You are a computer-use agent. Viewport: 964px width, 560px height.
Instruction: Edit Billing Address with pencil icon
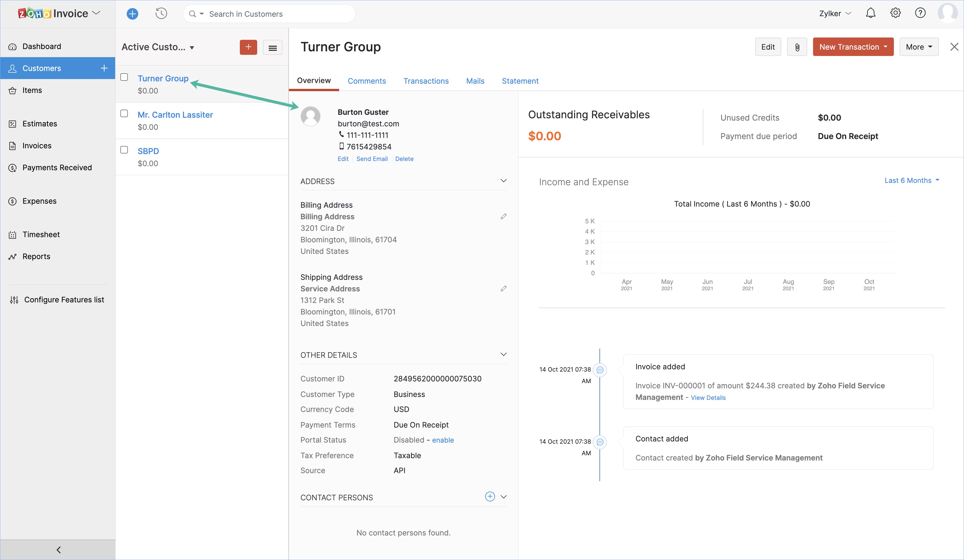[503, 216]
